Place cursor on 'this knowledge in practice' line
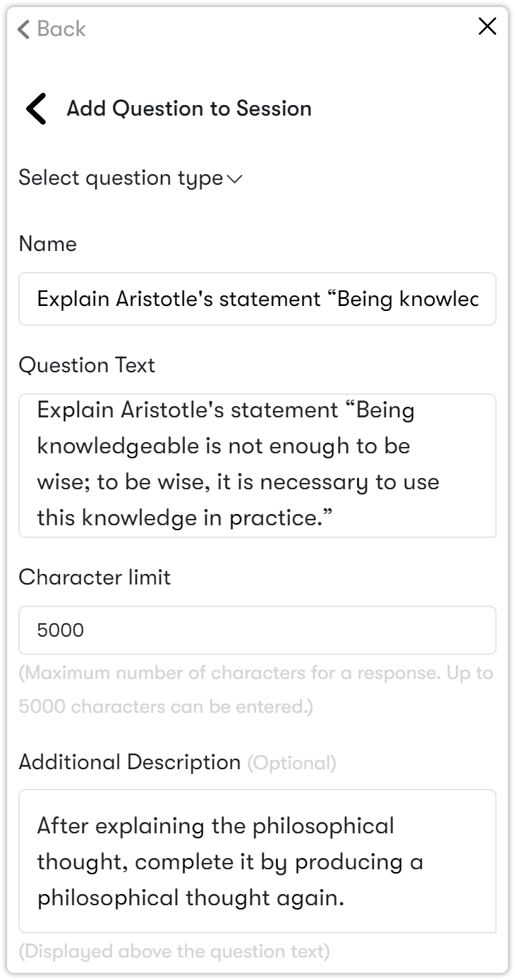 tap(184, 518)
